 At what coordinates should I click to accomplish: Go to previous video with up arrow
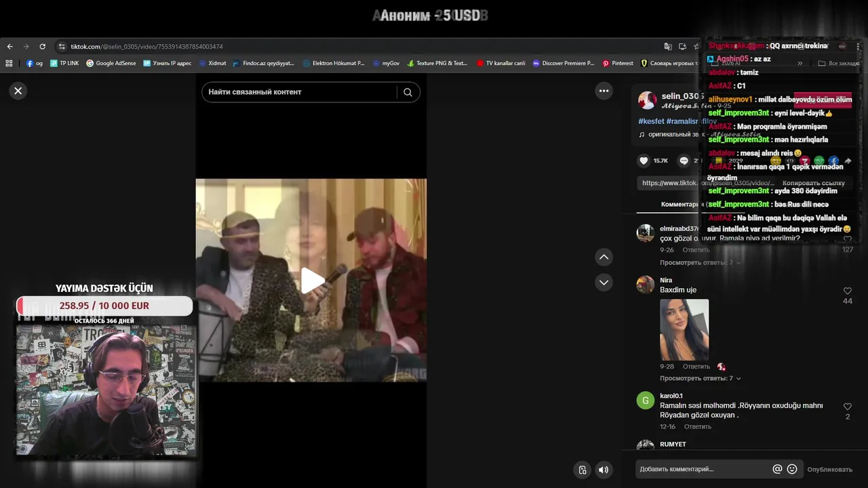604,257
